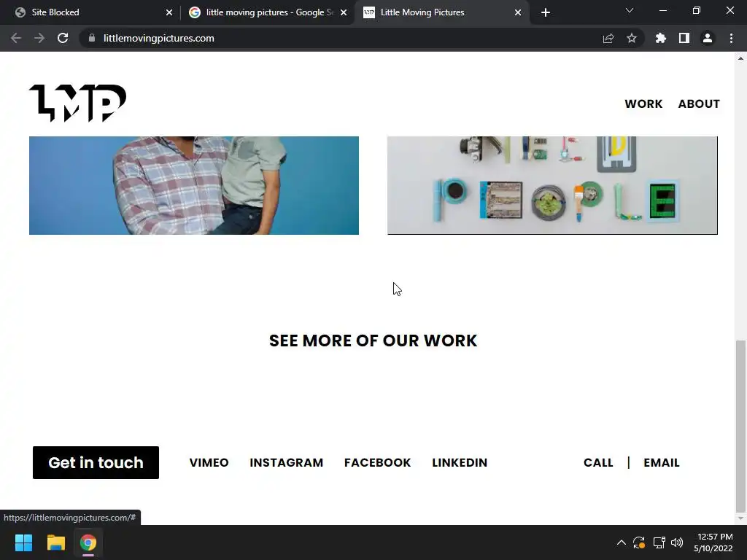
Task: Switch to the little moving pictures Google tab
Action: coord(267,12)
